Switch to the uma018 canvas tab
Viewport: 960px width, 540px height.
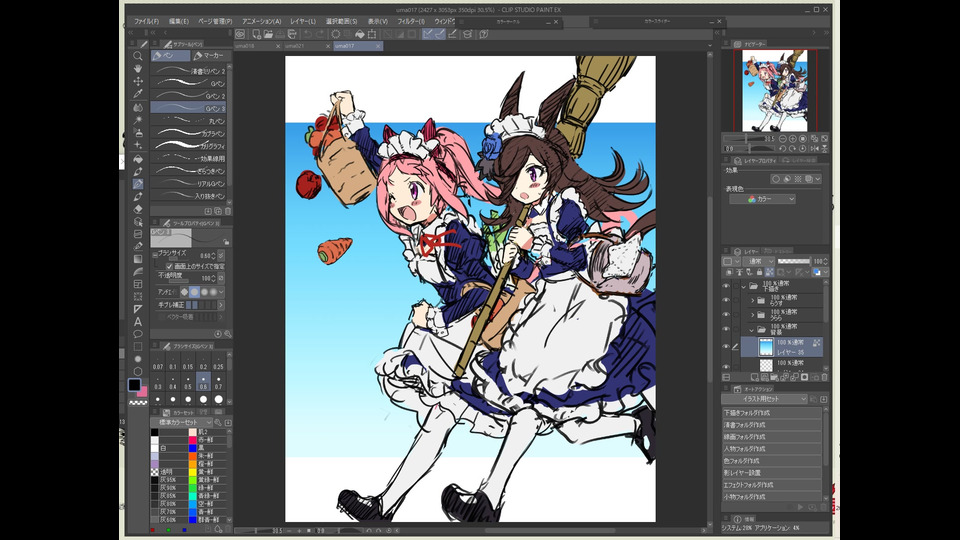click(258, 46)
